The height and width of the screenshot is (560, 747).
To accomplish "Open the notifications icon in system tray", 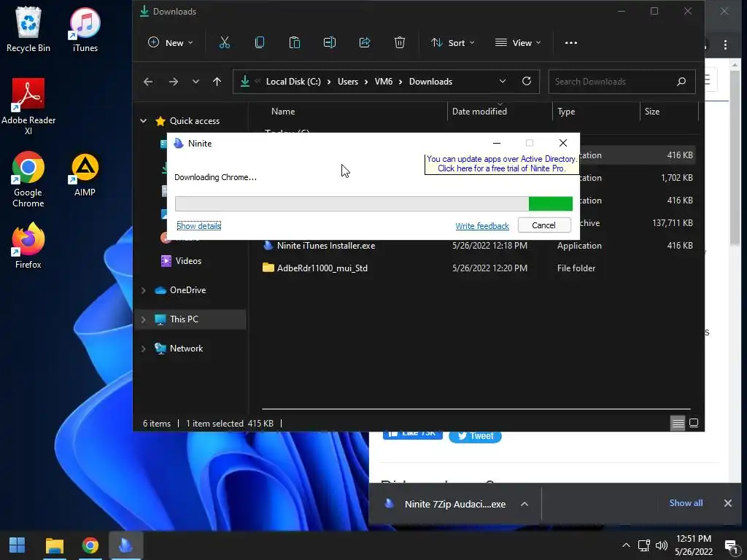I will (x=731, y=546).
